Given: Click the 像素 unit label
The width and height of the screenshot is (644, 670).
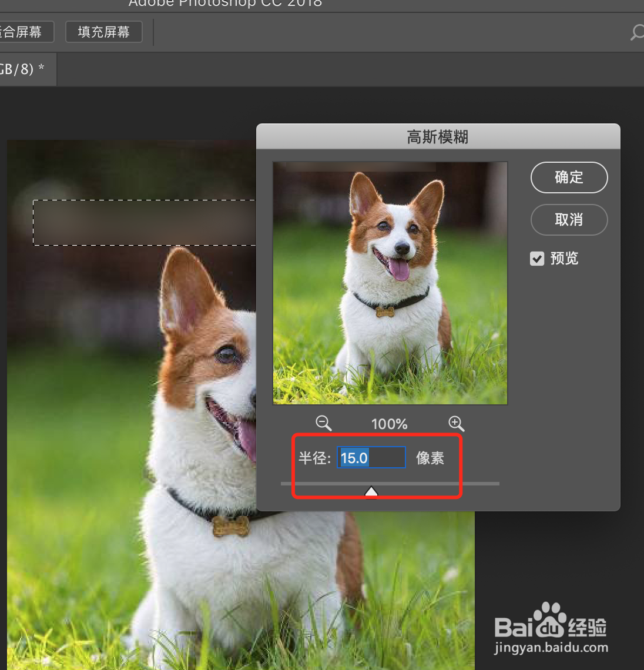Looking at the screenshot, I should [430, 458].
